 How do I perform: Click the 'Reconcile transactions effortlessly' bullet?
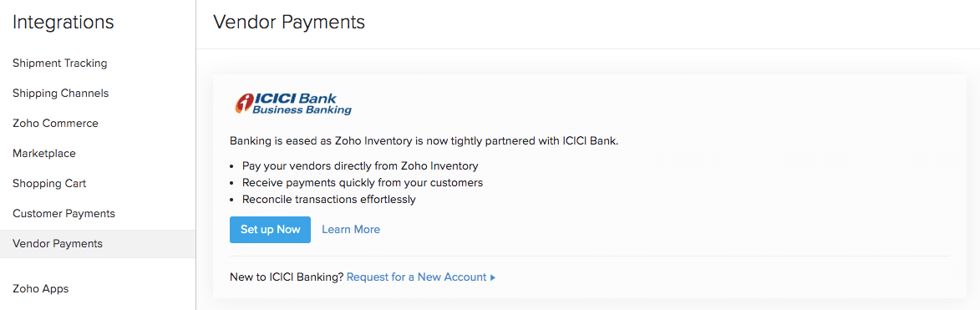coord(328,200)
